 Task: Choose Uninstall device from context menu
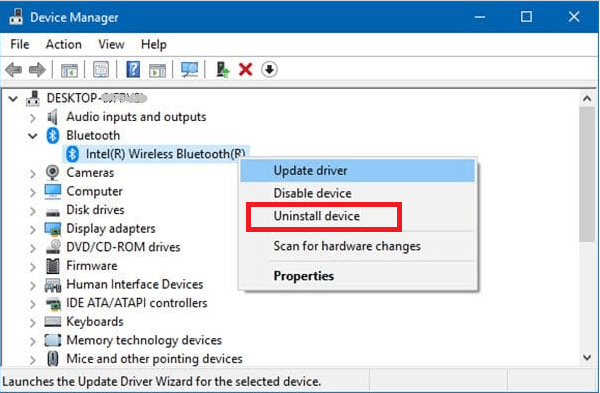(x=357, y=216)
